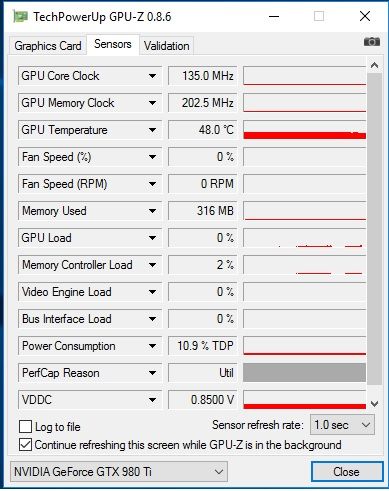Open the NVIDIA GeForce GTX 980 Ti selector
The image size is (389, 491).
click(x=119, y=472)
